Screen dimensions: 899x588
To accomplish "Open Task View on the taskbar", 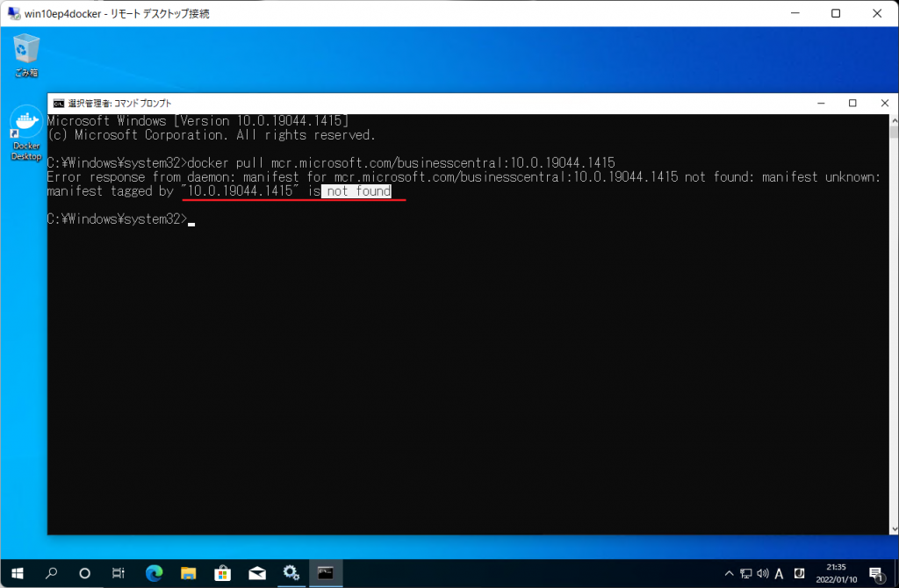I will pyautogui.click(x=119, y=573).
